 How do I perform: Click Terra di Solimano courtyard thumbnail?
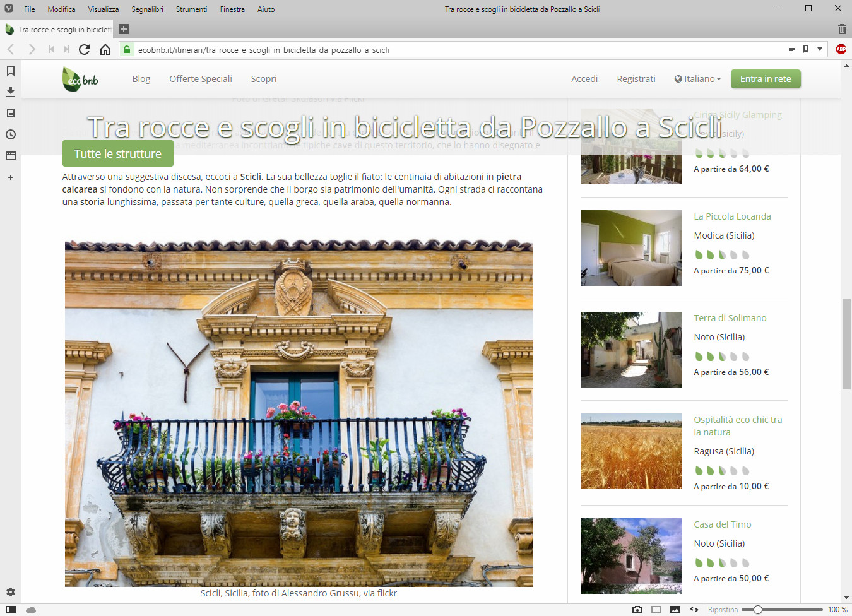631,350
